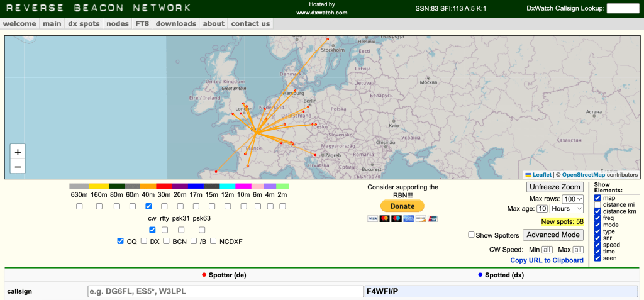Viewport: 644px width, 300px height.
Task: Open the Max age Hours dropdown
Action: [x=567, y=208]
